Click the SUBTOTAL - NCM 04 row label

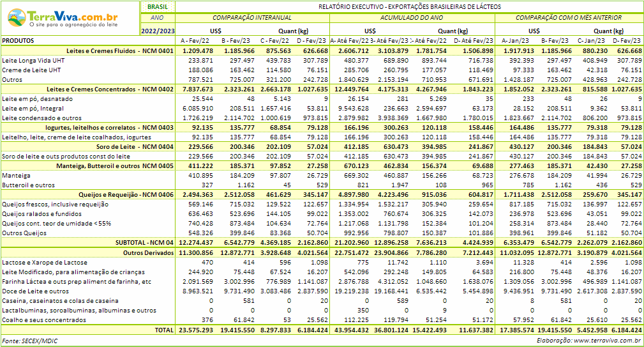pos(144,243)
